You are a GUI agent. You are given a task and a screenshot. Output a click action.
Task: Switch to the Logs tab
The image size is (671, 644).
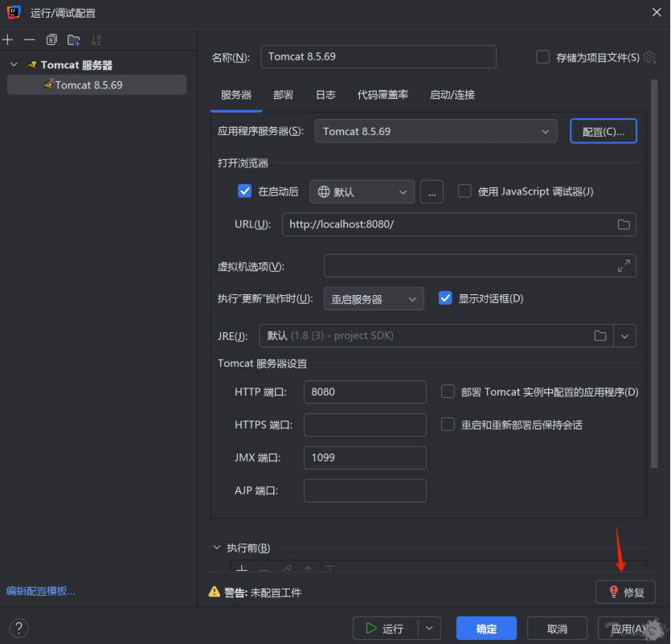pyautogui.click(x=325, y=95)
